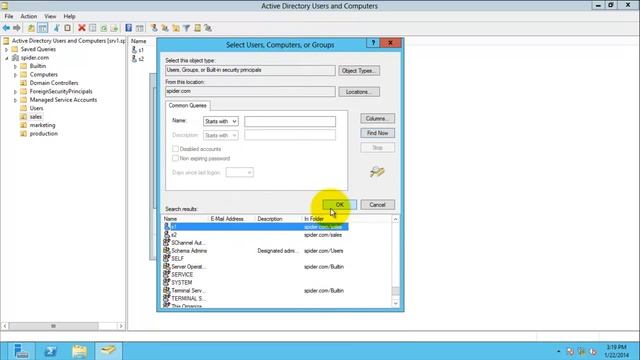The width and height of the screenshot is (640, 360).
Task: Collapse the spider.com domain node
Action: (7, 58)
